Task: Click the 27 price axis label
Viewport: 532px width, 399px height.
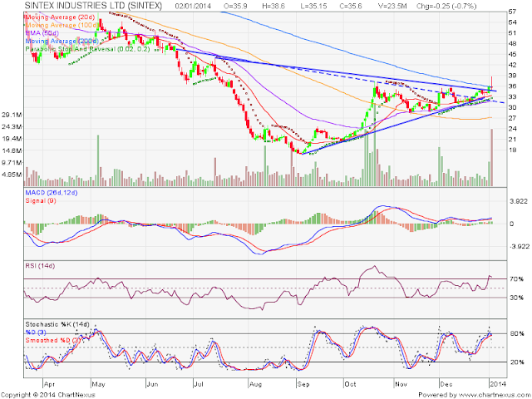Action: 512,118
